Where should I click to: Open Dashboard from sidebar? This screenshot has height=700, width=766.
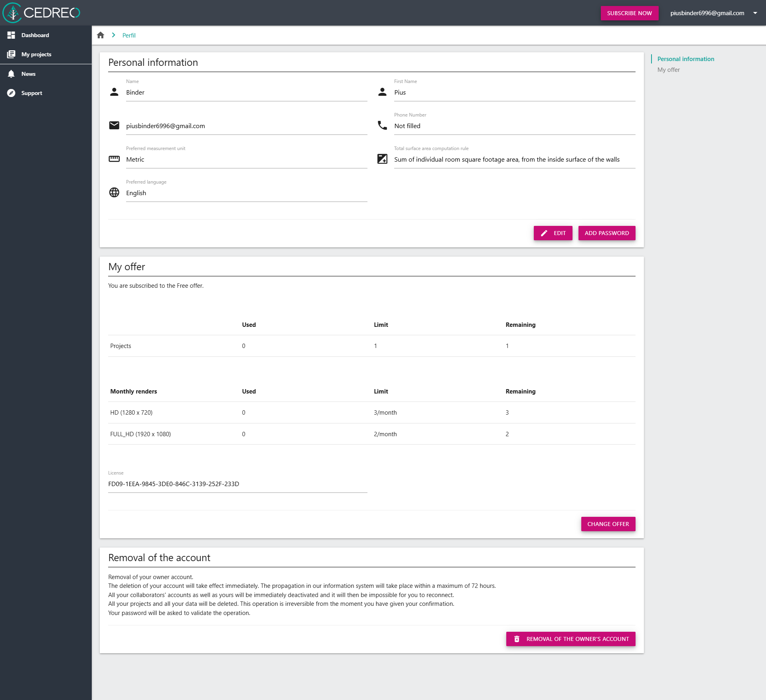pyautogui.click(x=35, y=35)
